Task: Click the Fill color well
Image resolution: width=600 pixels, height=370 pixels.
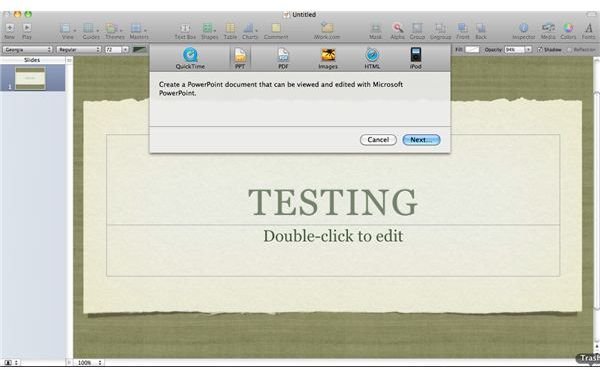Action: pyautogui.click(x=472, y=50)
